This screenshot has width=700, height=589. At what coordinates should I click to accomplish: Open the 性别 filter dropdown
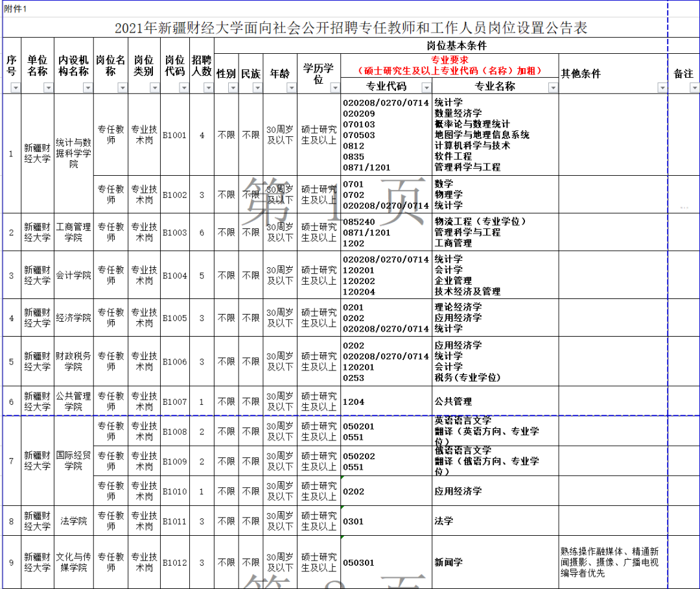click(x=233, y=88)
